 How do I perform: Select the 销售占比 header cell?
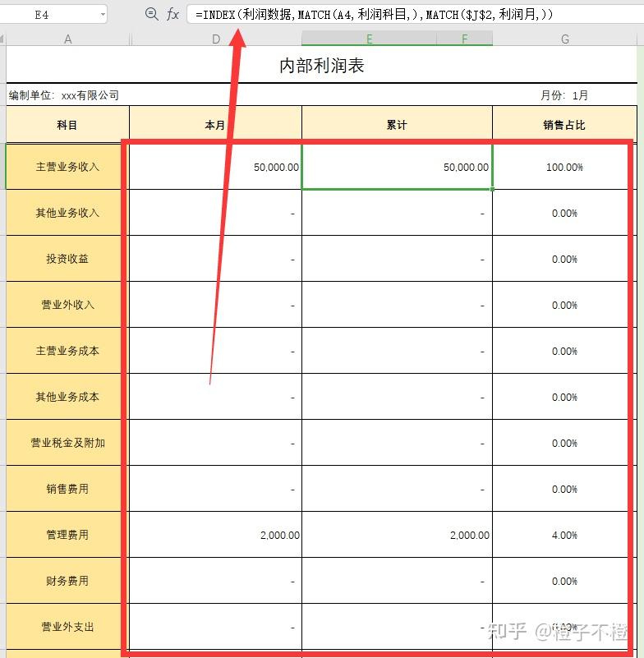pos(564,125)
